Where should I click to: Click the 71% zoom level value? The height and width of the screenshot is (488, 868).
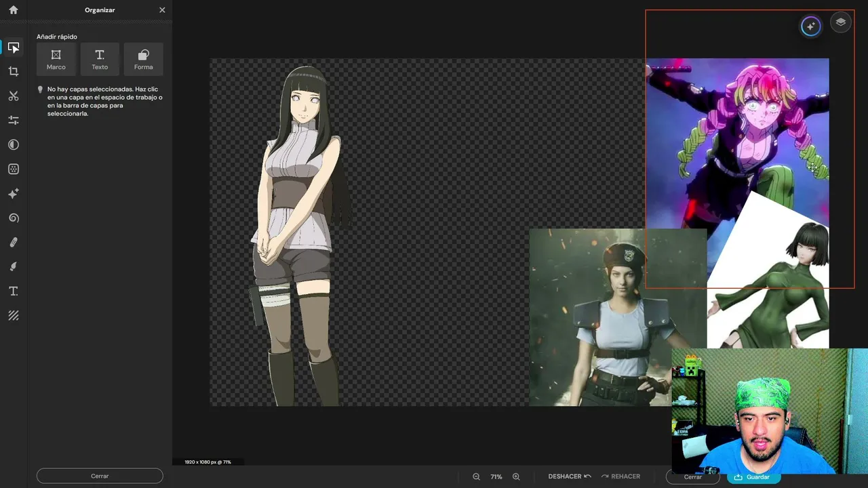click(x=496, y=476)
